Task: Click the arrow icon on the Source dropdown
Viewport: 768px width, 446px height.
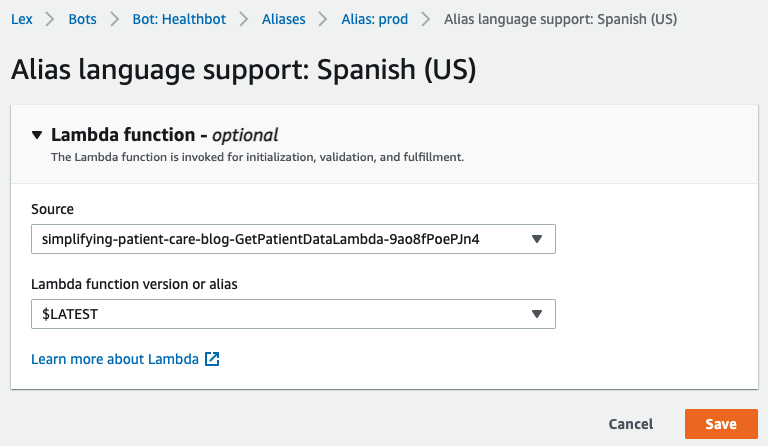Action: (537, 239)
